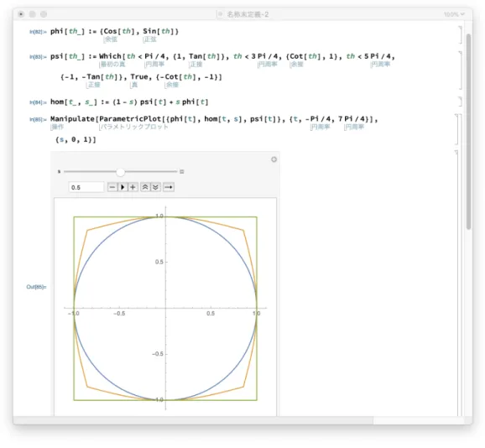Screen dimensions: 485x448
Task: Click the vertical scrollbar thumb of the notebook
Action: [x=468, y=132]
